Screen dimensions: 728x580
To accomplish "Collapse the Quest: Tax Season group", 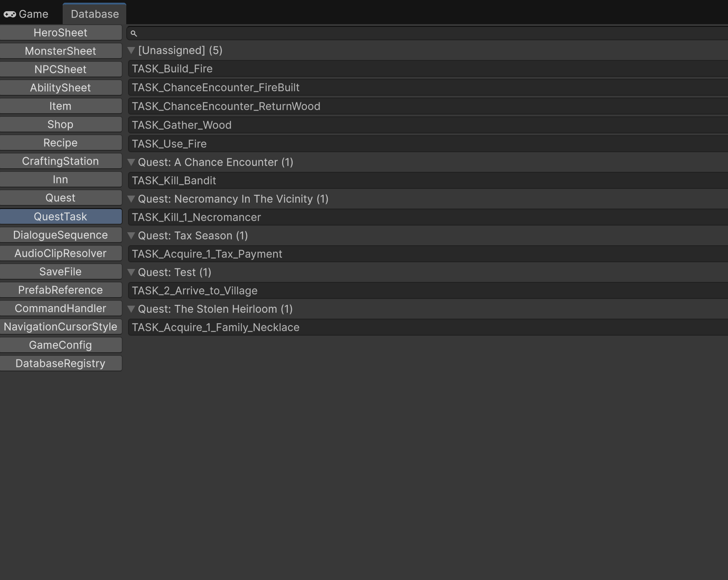I will (x=131, y=236).
